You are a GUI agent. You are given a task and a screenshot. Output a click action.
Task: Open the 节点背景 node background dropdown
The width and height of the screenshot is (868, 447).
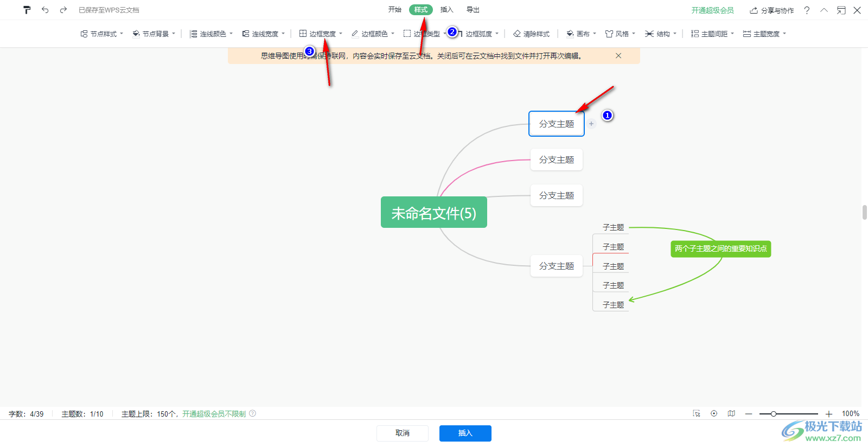[154, 34]
